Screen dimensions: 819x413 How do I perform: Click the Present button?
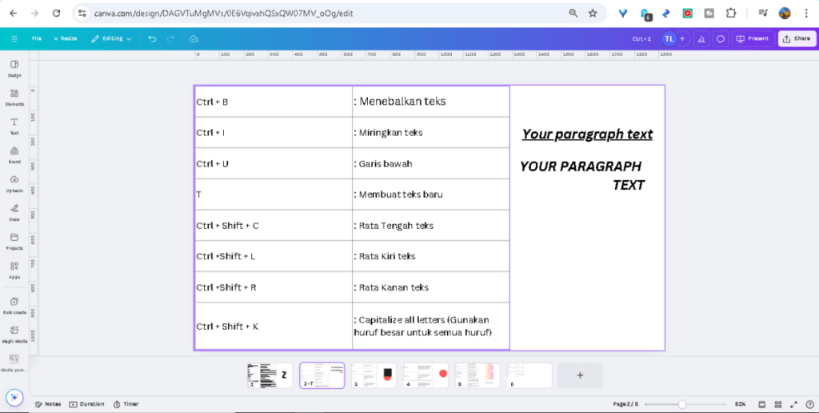(753, 39)
